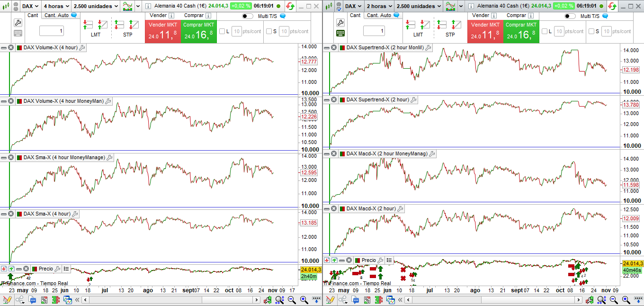Click the quantity input field in left panel
644x306 pixels.
coord(52,31)
